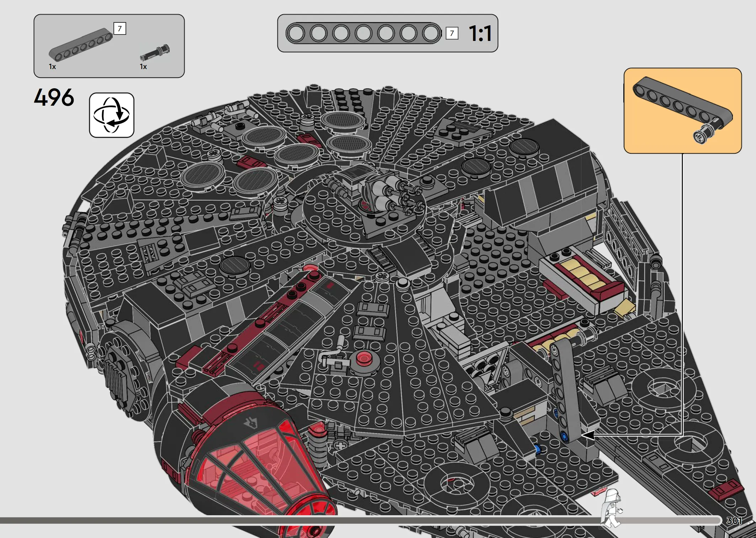Click the '7' length tag beside the 1:1 beam
This screenshot has width=756, height=538.
click(x=452, y=33)
